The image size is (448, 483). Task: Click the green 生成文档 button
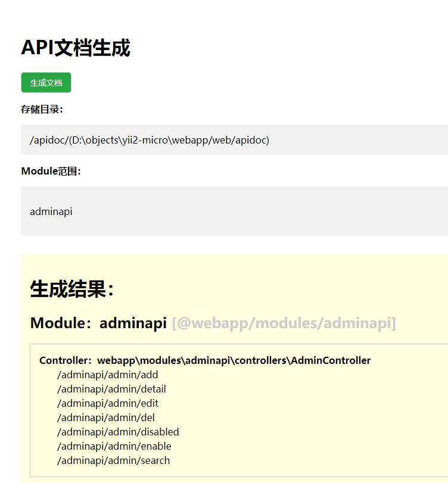(46, 83)
